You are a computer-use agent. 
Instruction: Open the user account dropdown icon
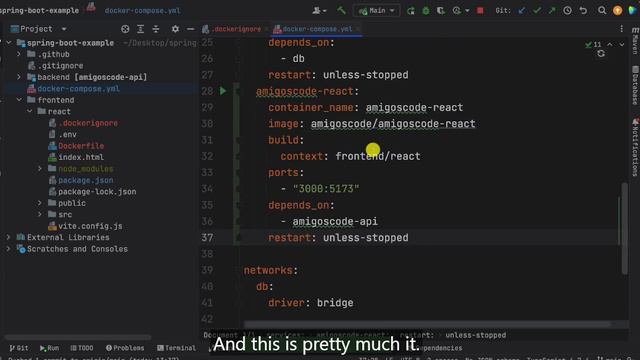pos(319,11)
